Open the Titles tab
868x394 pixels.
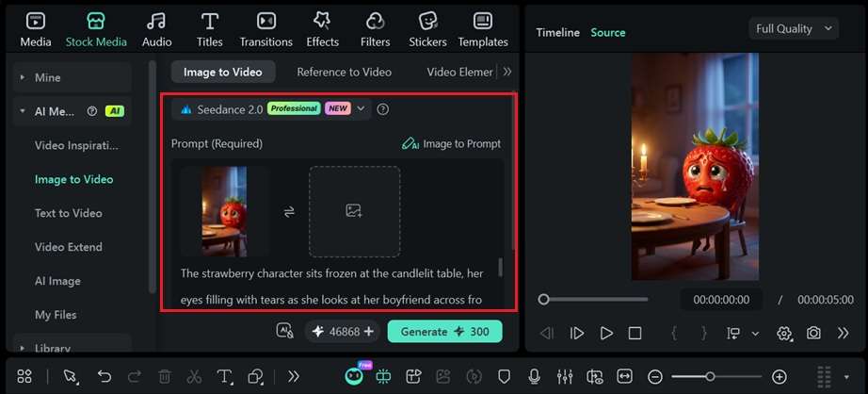point(209,30)
